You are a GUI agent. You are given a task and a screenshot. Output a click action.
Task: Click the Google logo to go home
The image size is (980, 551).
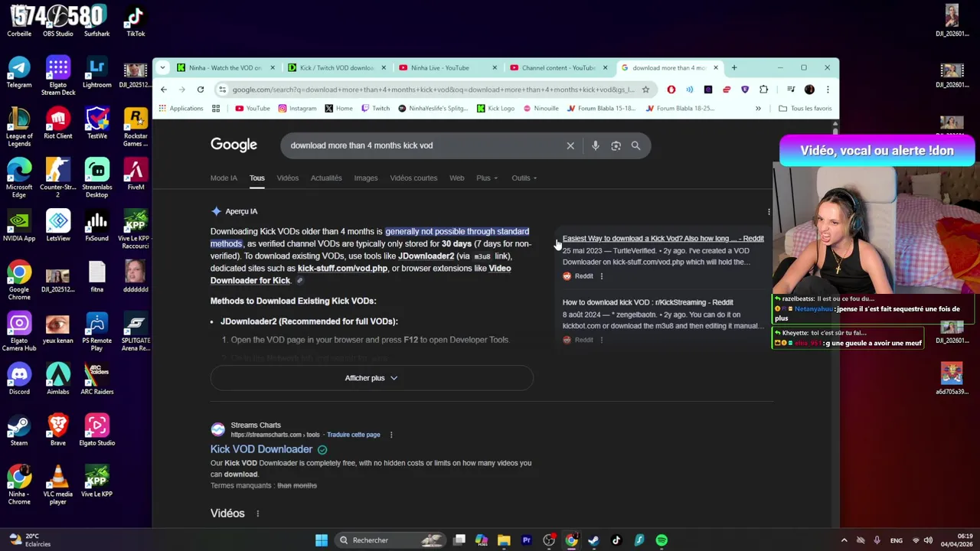(x=234, y=145)
